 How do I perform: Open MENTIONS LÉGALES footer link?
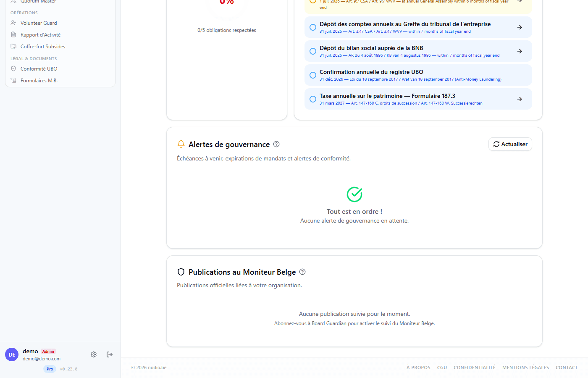pyautogui.click(x=525, y=367)
